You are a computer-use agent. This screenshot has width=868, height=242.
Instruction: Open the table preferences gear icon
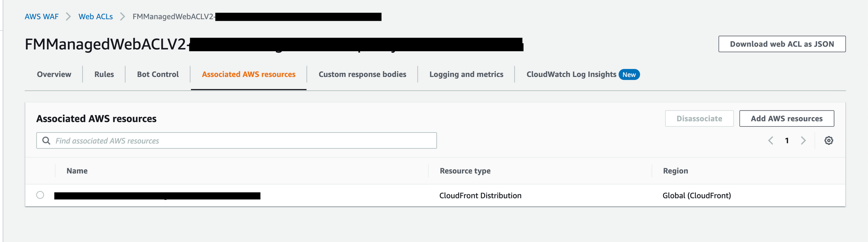829,141
